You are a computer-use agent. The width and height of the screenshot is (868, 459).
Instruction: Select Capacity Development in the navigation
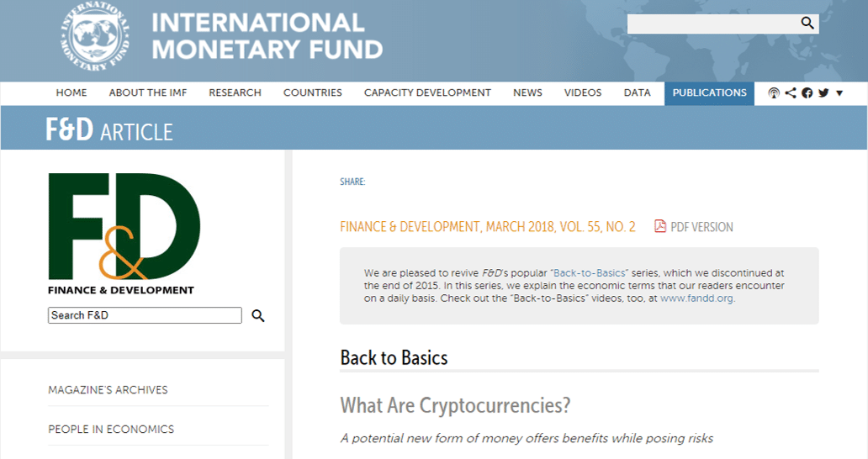pyautogui.click(x=427, y=93)
